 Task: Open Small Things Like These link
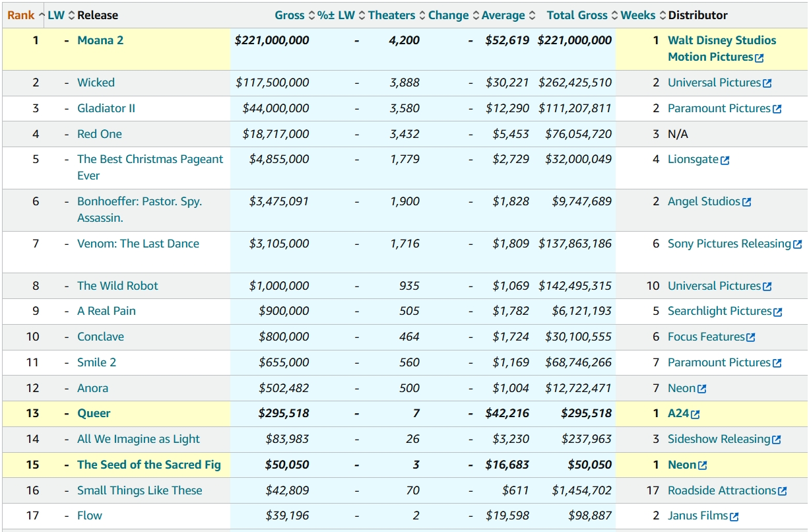140,490
